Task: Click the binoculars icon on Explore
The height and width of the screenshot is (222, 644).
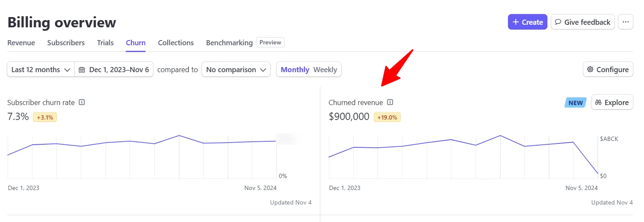Action: 598,102
